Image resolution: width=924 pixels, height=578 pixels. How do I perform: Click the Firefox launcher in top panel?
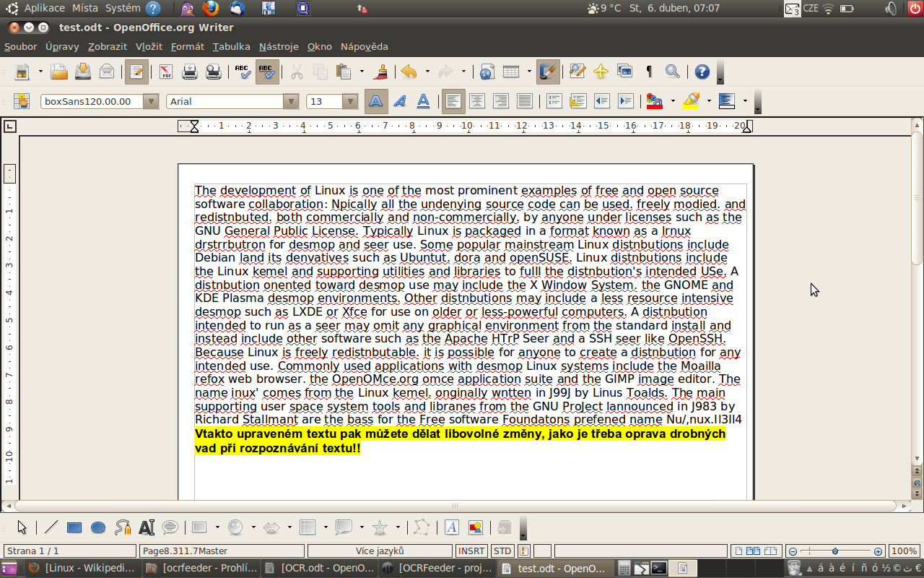pos(210,9)
